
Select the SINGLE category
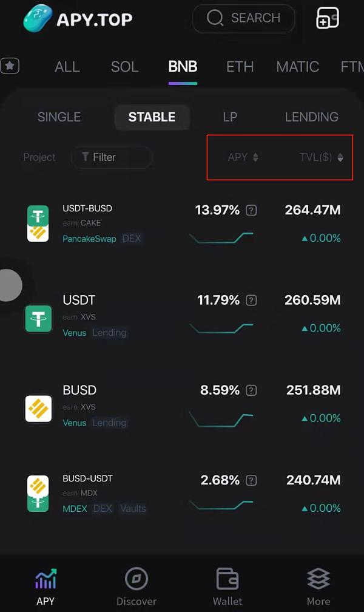[59, 117]
